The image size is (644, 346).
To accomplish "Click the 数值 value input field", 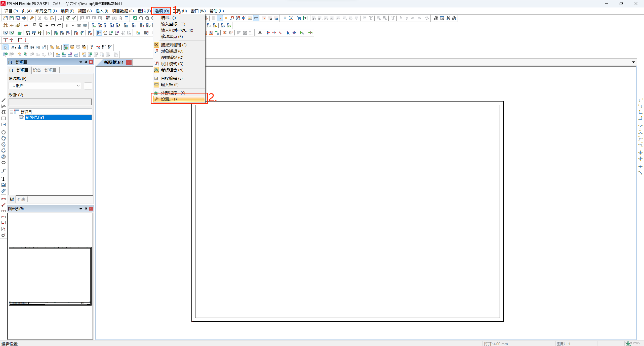I will tap(50, 102).
